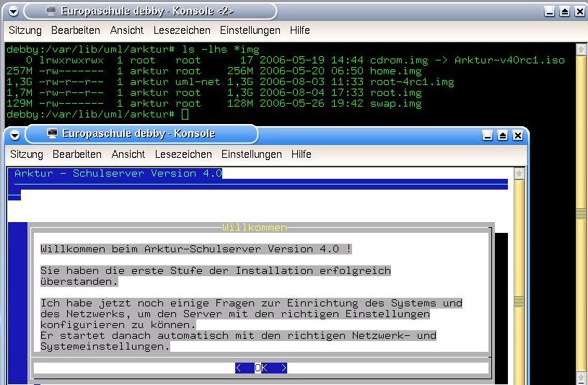This screenshot has height=385, width=588.
Task: Click title bar 'Europaschule debby - Konsole <2>'
Action: pos(147,11)
